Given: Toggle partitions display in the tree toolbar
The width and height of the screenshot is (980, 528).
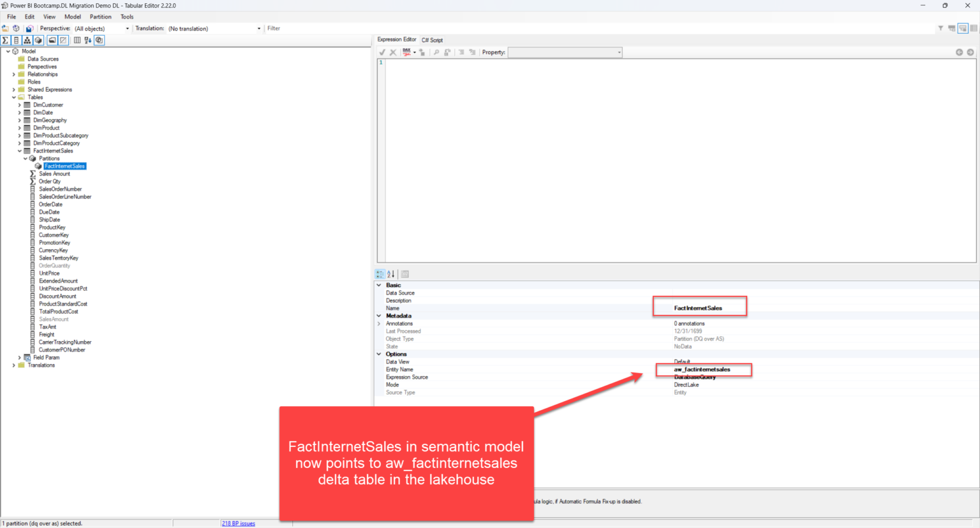Looking at the screenshot, I should pos(38,40).
